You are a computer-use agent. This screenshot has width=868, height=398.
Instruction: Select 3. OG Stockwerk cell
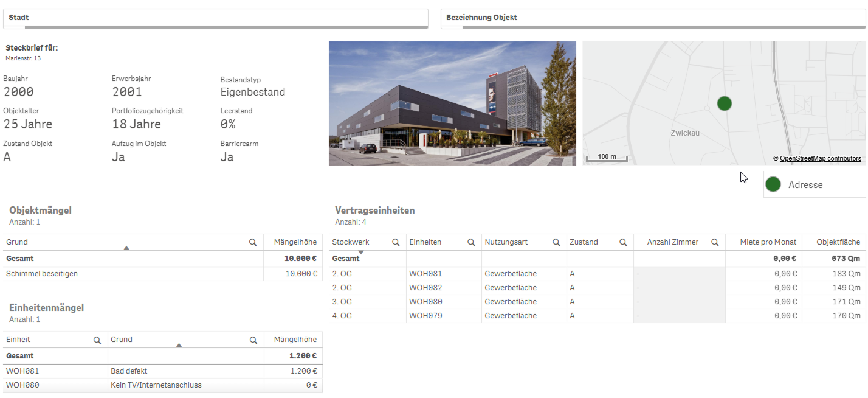(342, 302)
